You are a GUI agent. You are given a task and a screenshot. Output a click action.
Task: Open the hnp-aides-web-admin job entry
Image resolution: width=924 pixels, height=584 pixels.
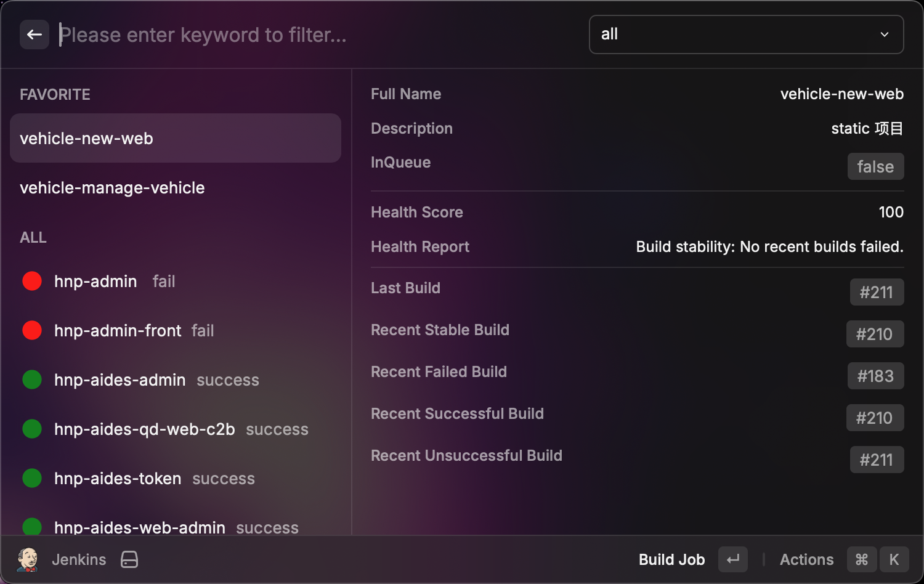coord(140,527)
